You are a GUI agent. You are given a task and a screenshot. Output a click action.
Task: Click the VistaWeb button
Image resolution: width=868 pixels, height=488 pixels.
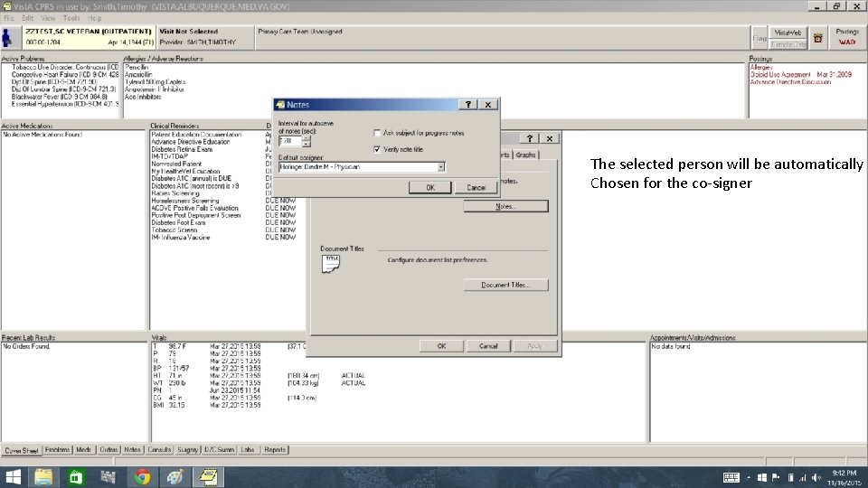[x=788, y=33]
